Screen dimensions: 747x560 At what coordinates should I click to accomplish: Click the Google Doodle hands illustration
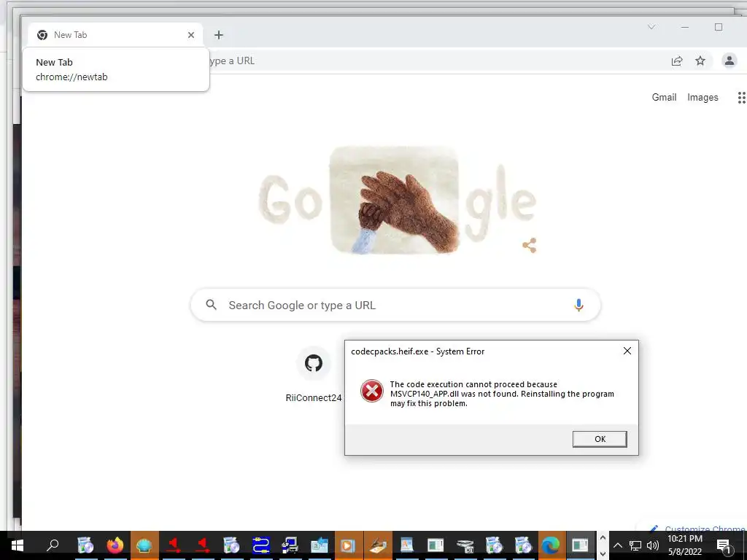coord(395,200)
